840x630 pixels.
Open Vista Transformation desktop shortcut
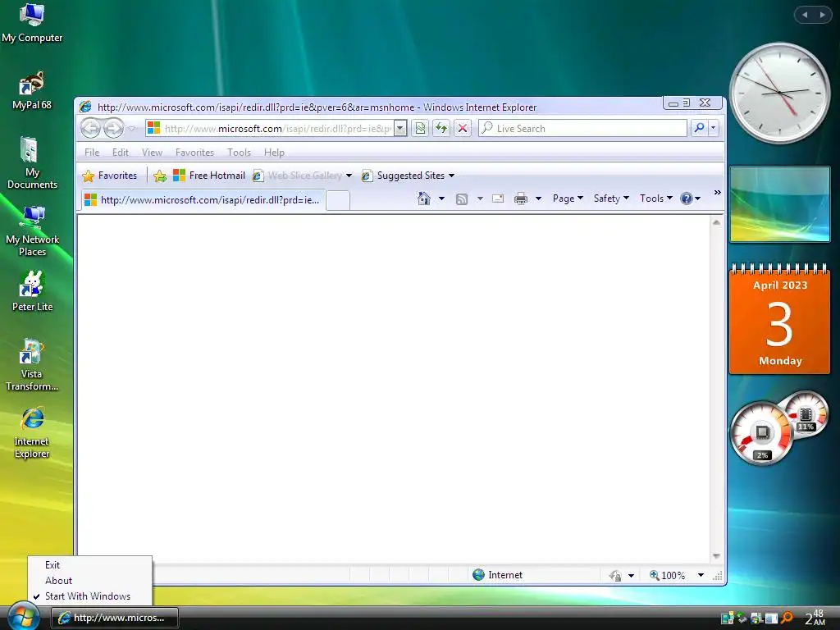click(32, 365)
